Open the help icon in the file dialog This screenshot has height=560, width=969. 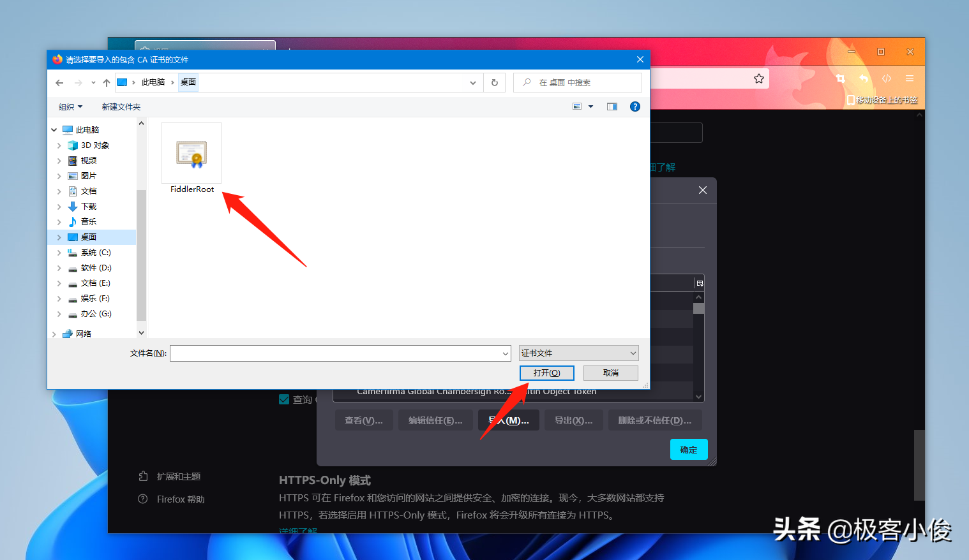pos(635,107)
